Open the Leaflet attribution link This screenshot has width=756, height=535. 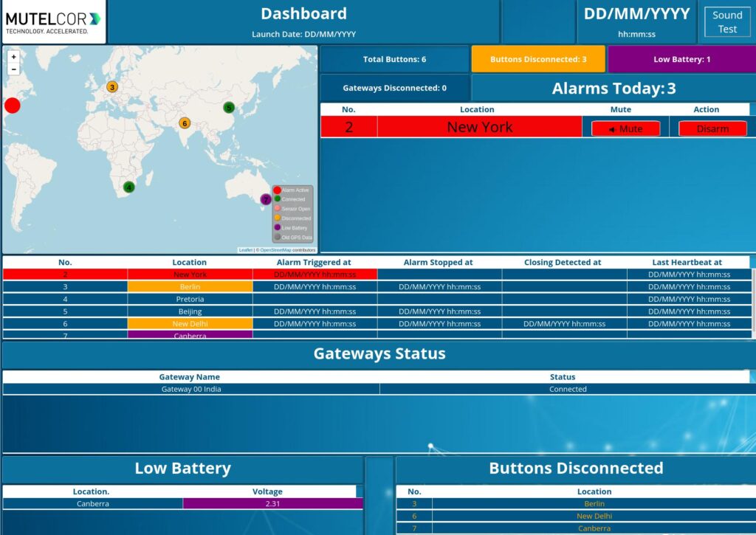tap(245, 250)
